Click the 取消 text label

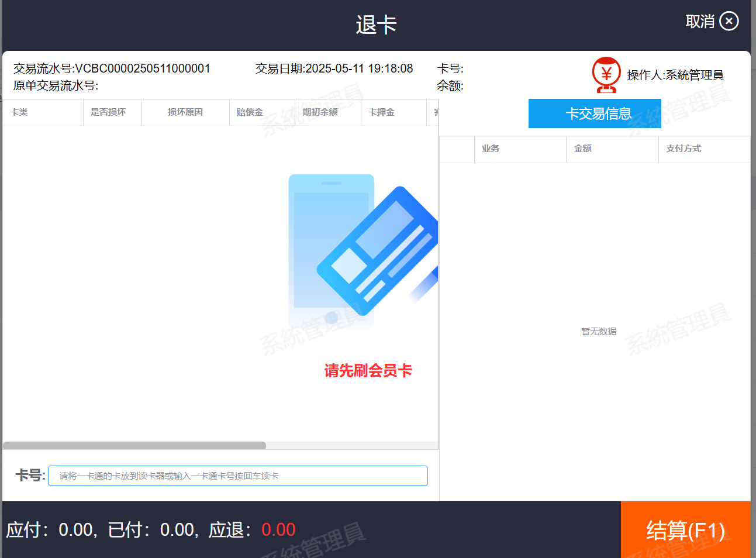[x=700, y=22]
